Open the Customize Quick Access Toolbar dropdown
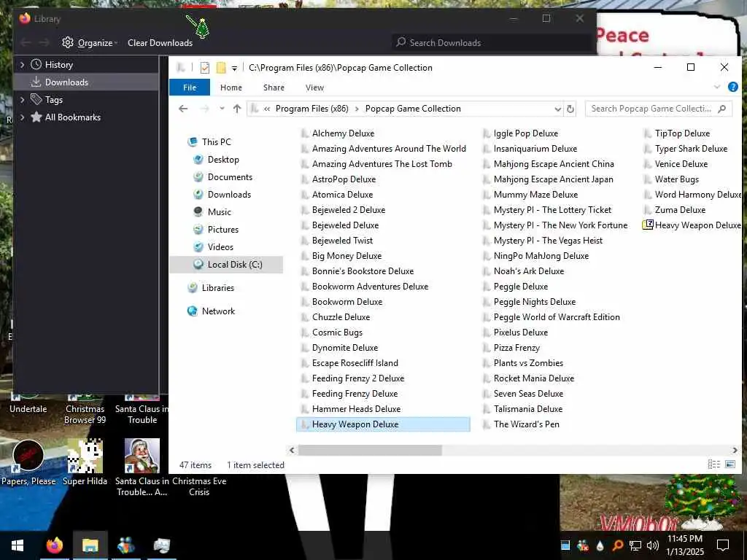 coord(234,68)
